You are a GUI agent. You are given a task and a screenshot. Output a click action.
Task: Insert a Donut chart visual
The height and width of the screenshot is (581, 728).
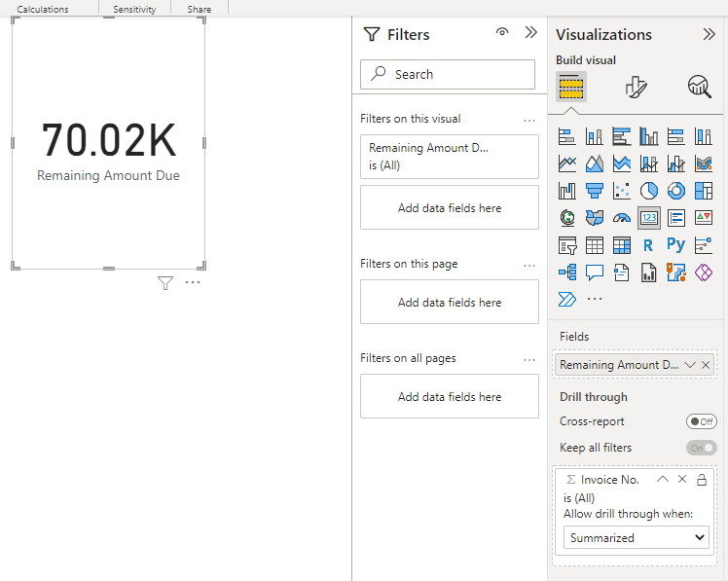click(x=676, y=191)
